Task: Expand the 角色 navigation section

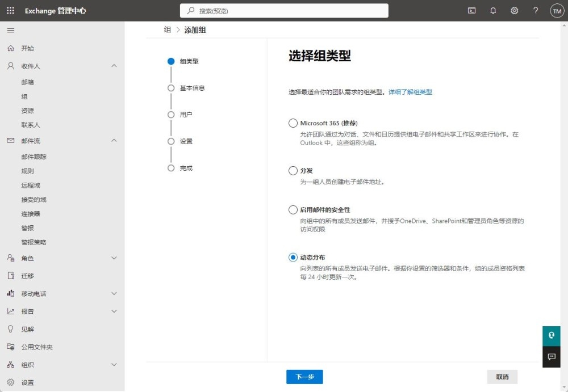Action: pyautogui.click(x=114, y=258)
